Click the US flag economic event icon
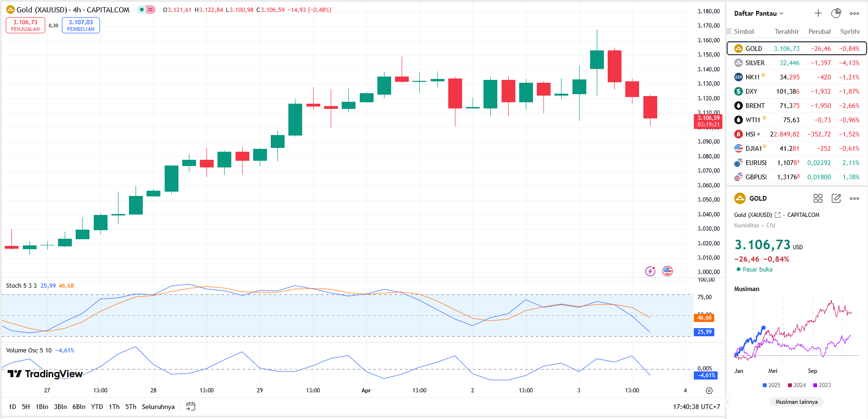868x419 pixels. pyautogui.click(x=668, y=271)
